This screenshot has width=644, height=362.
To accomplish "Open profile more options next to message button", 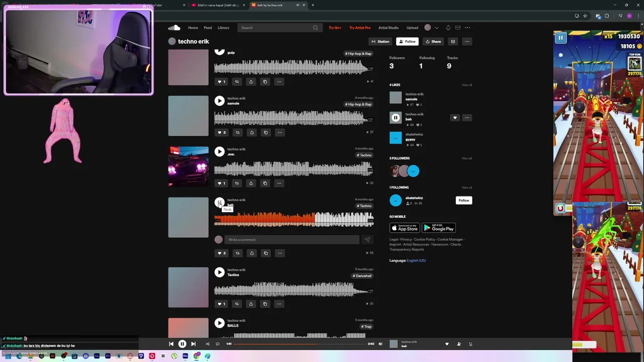I will tap(467, 41).
